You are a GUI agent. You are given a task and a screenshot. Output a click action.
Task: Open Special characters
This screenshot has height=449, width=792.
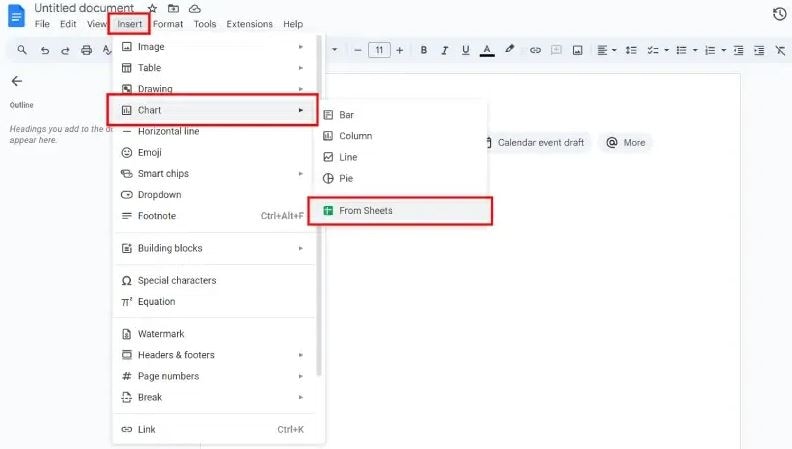pyautogui.click(x=214, y=280)
